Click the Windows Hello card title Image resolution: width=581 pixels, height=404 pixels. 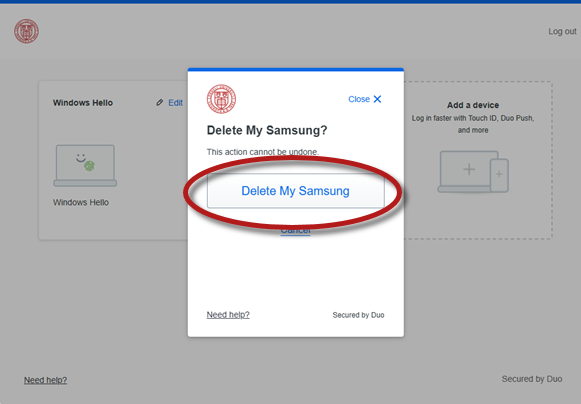tap(83, 103)
